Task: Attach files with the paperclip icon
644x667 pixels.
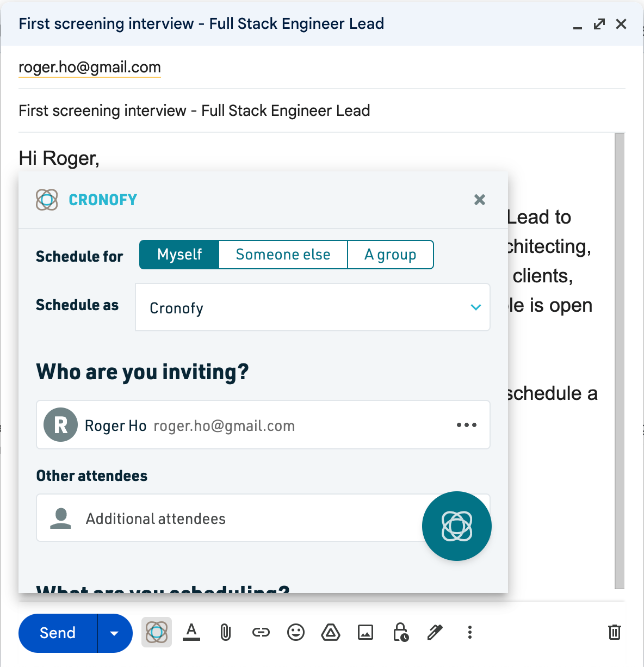Action: pyautogui.click(x=226, y=632)
